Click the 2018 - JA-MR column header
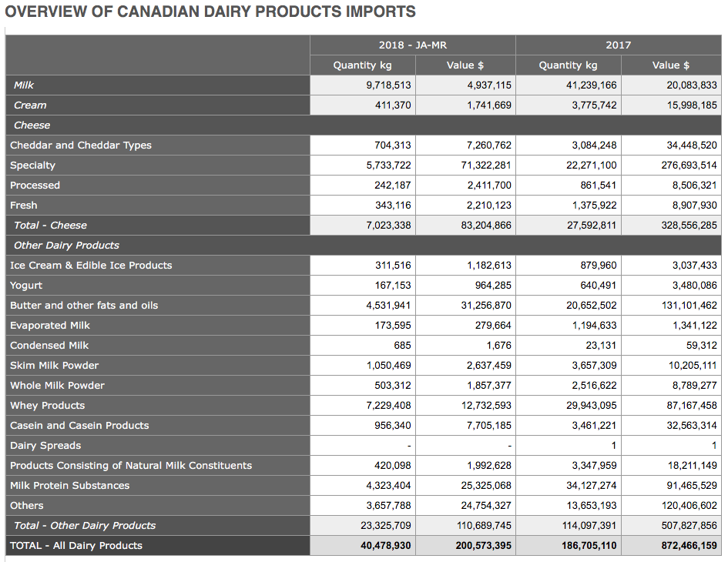This screenshot has width=728, height=562. (412, 45)
